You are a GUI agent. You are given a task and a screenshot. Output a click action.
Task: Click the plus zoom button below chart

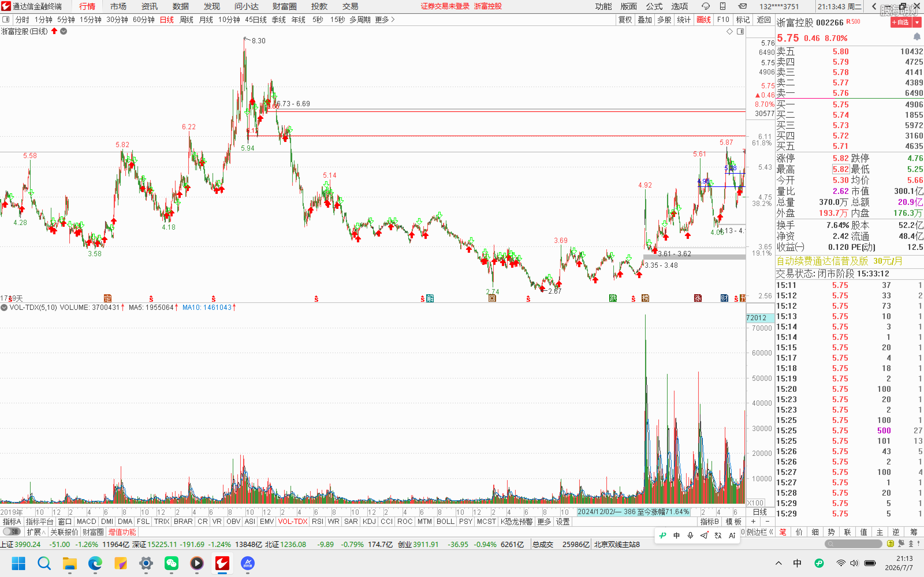coord(753,521)
